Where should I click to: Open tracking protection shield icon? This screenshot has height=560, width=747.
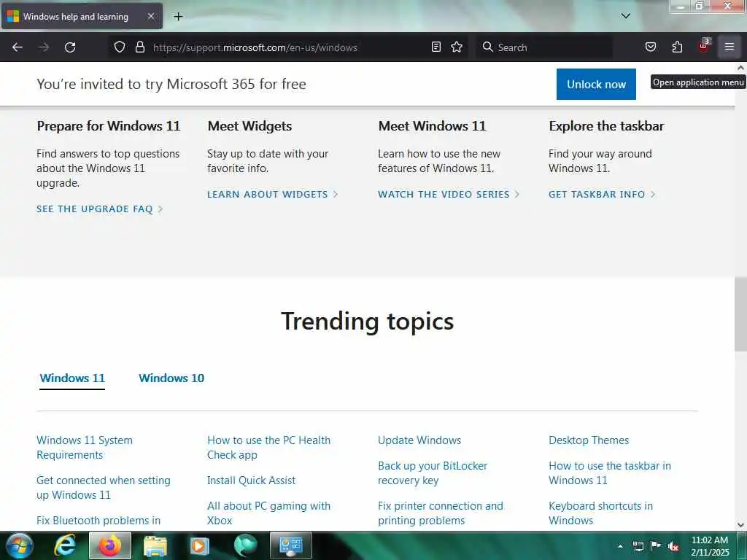pos(120,47)
